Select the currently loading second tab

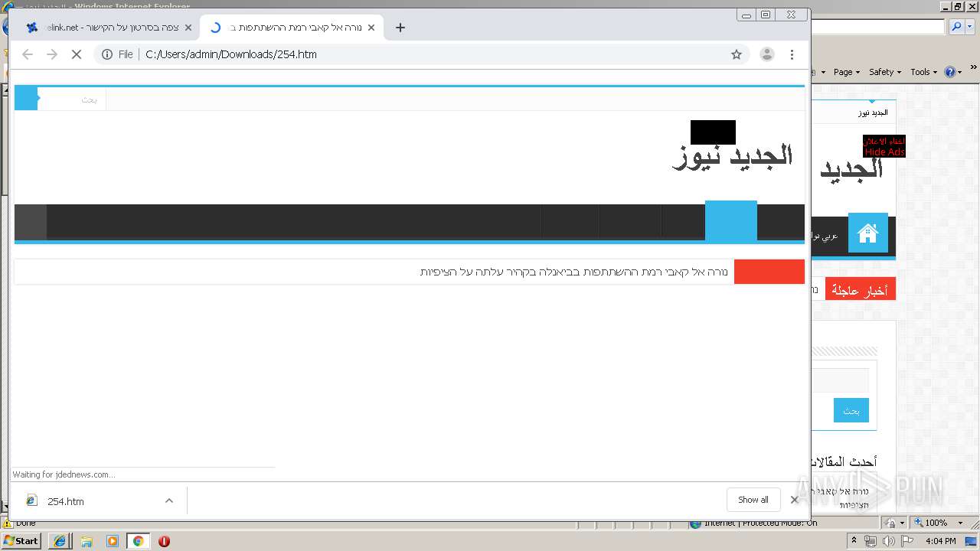[291, 28]
